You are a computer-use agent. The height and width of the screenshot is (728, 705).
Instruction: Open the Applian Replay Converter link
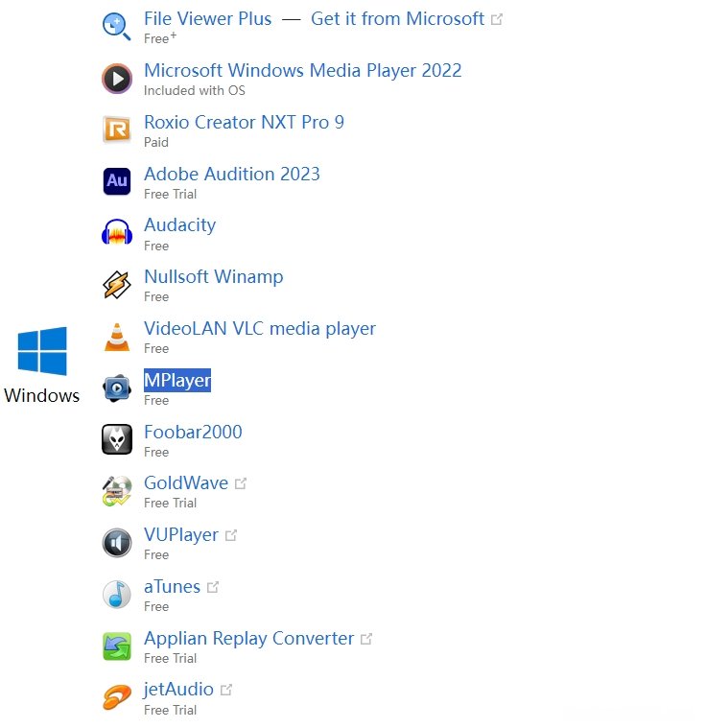point(249,639)
